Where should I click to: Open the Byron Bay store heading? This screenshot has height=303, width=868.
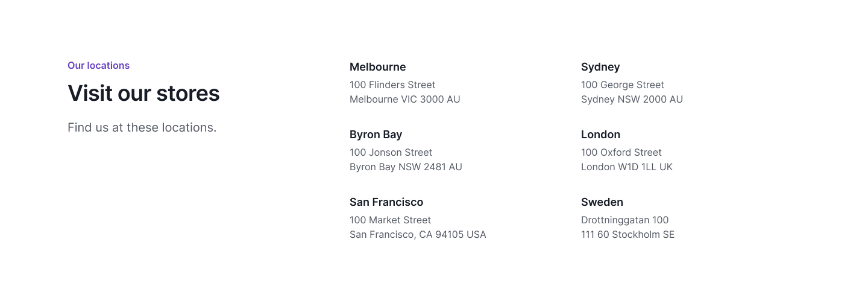pos(376,134)
